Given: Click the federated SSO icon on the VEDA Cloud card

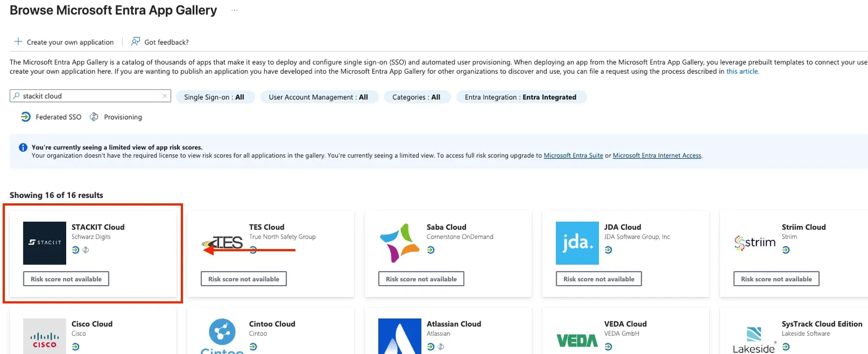Looking at the screenshot, I should click(x=608, y=347).
